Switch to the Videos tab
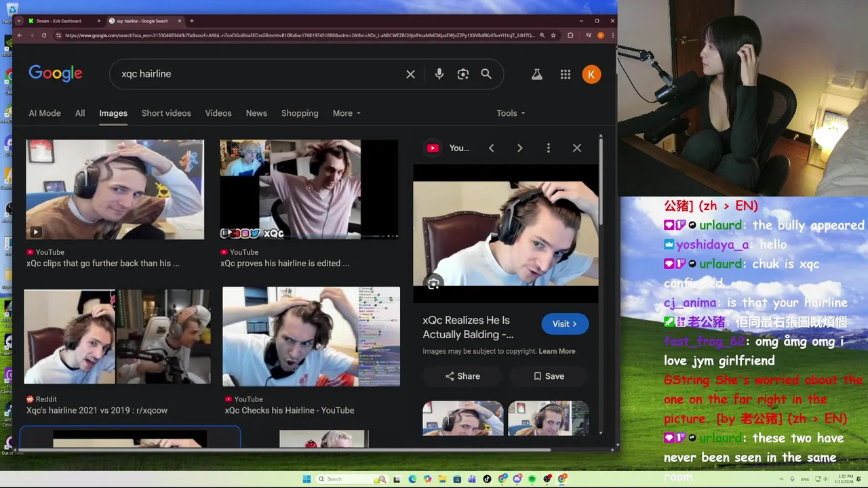The height and width of the screenshot is (488, 868). (x=218, y=113)
